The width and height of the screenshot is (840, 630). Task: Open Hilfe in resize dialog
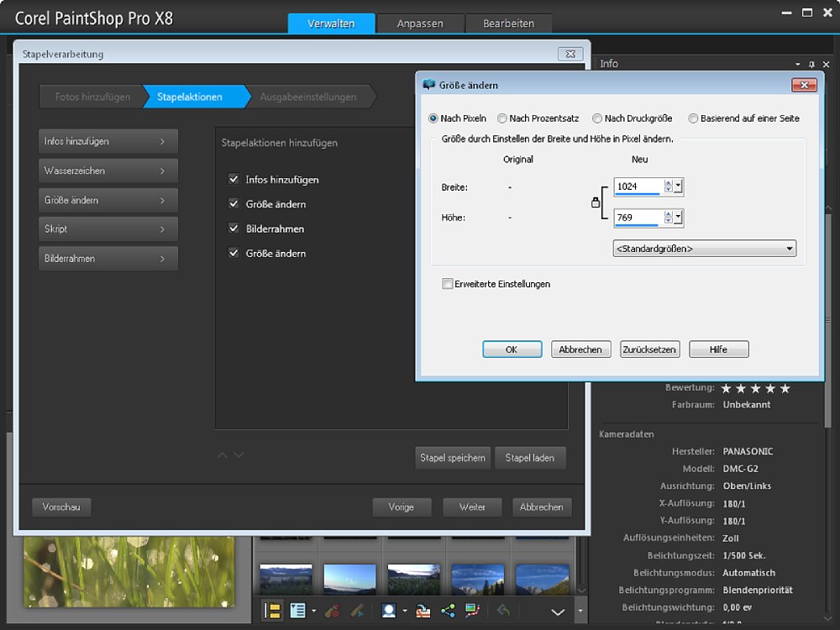719,349
